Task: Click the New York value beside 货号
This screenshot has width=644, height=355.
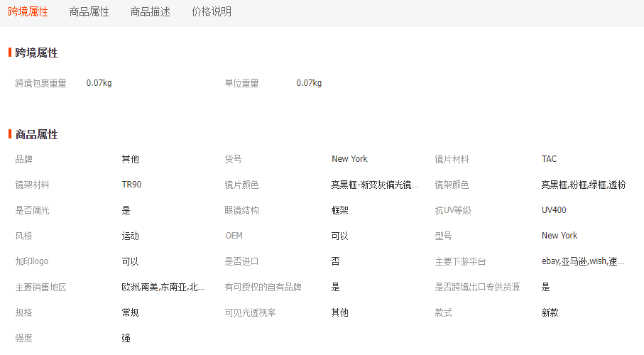Action: (x=349, y=159)
